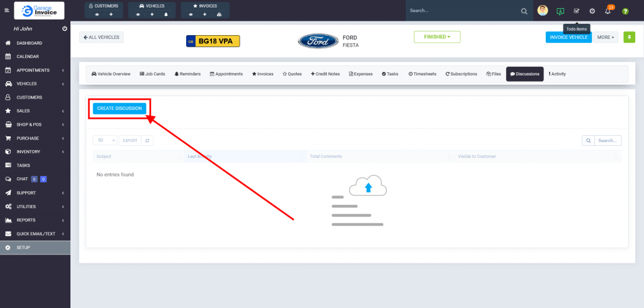Sort the table by Subject column
The width and height of the screenshot is (644, 308).
click(x=138, y=157)
